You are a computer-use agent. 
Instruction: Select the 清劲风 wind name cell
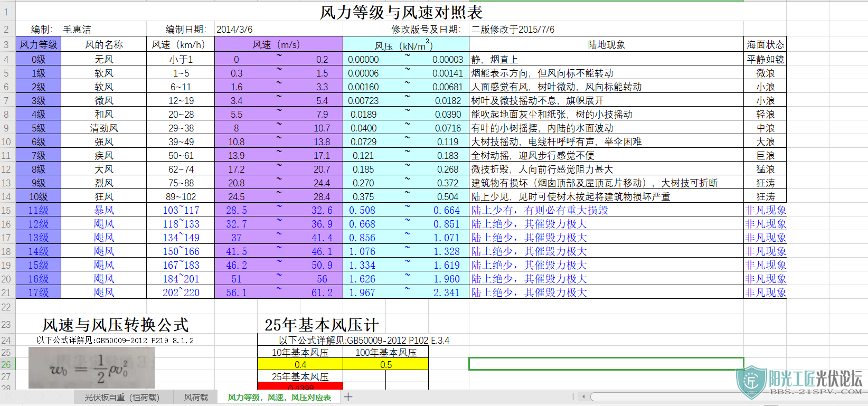(104, 128)
